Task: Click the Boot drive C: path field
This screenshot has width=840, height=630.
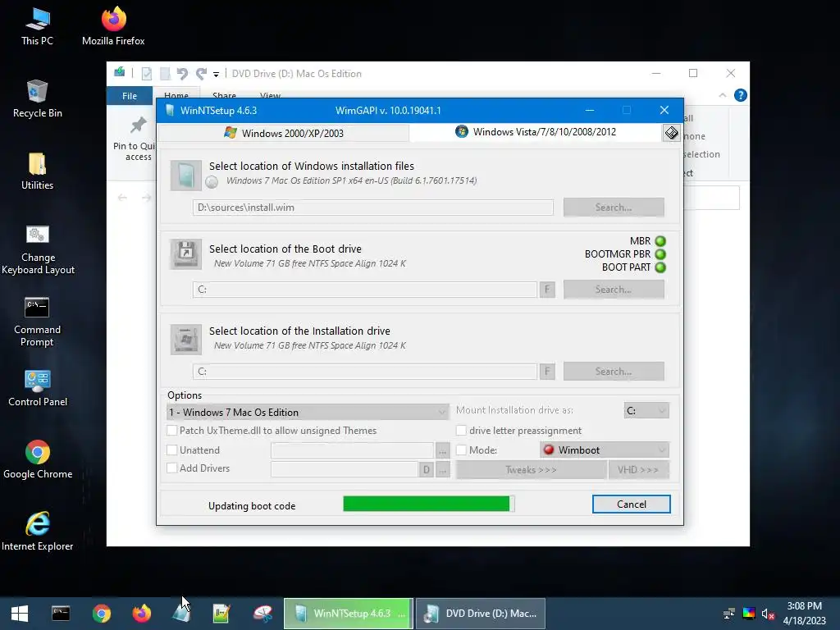Action: [x=365, y=290]
